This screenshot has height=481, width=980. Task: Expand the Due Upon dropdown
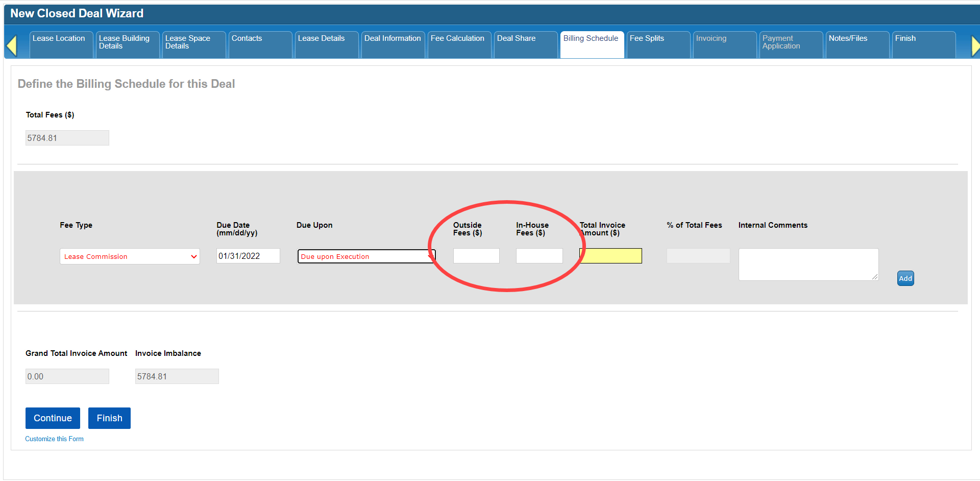[366, 256]
